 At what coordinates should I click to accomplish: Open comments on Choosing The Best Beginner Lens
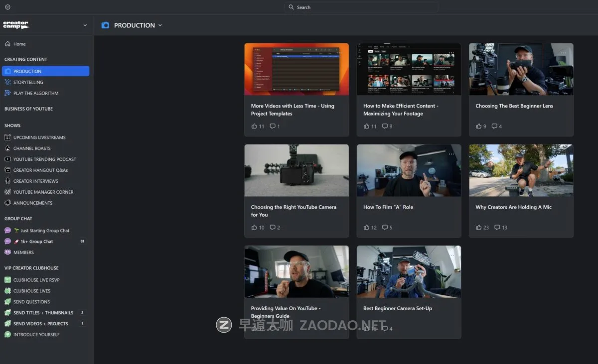click(494, 126)
